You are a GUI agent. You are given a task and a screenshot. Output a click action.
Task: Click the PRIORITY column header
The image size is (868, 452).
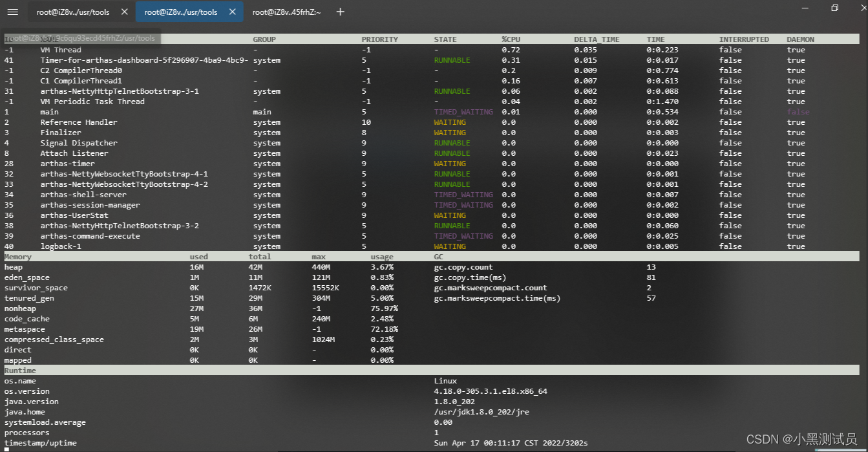click(380, 39)
